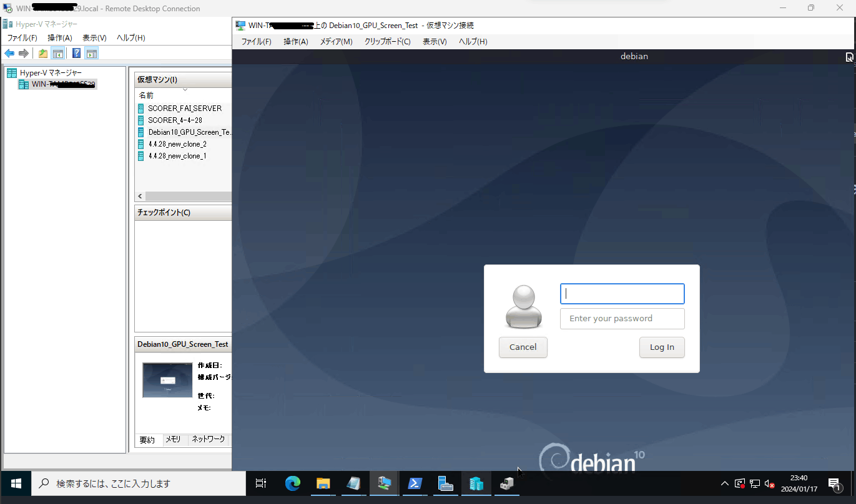Open 表示(V) menu in VM connection window
The image size is (856, 504).
(435, 42)
